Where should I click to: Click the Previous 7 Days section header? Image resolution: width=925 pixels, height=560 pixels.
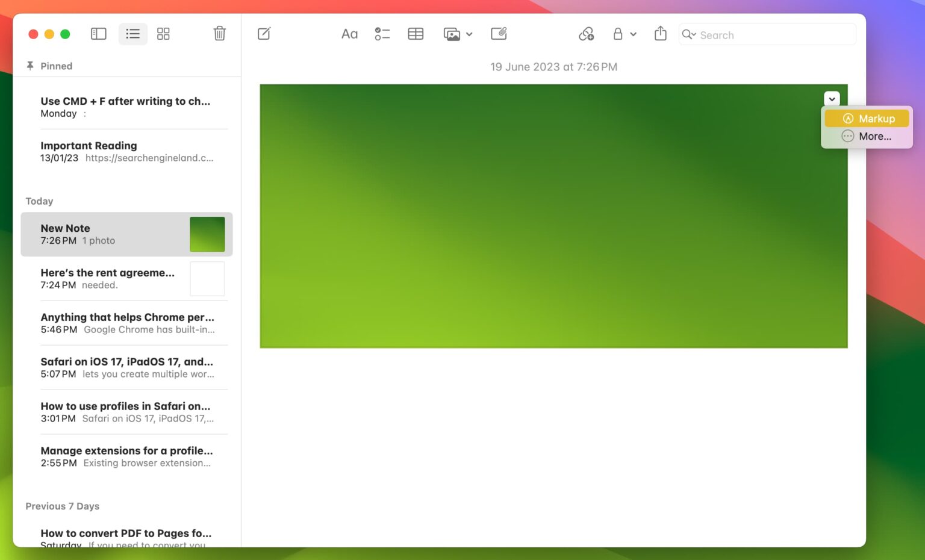tap(62, 506)
